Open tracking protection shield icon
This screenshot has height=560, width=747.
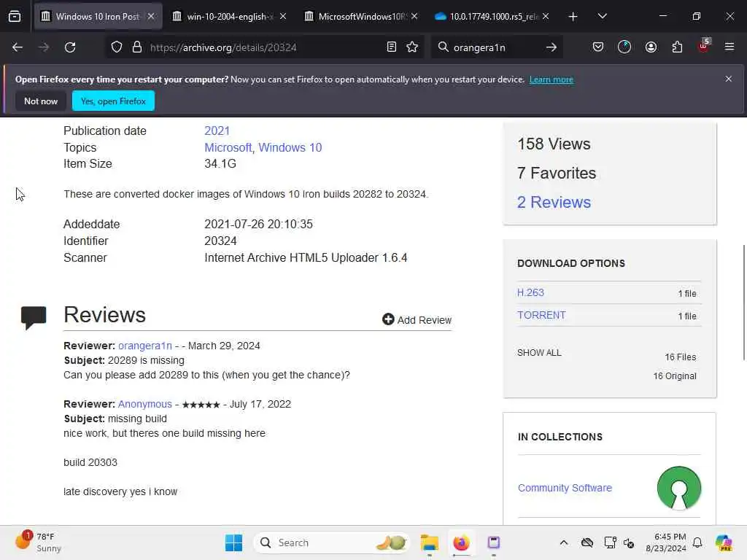[x=117, y=47]
